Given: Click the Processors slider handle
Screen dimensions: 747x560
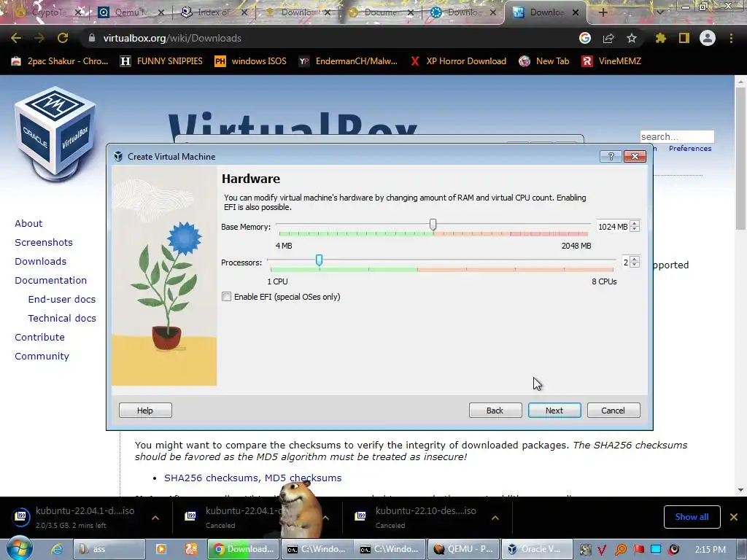Looking at the screenshot, I should 319,260.
